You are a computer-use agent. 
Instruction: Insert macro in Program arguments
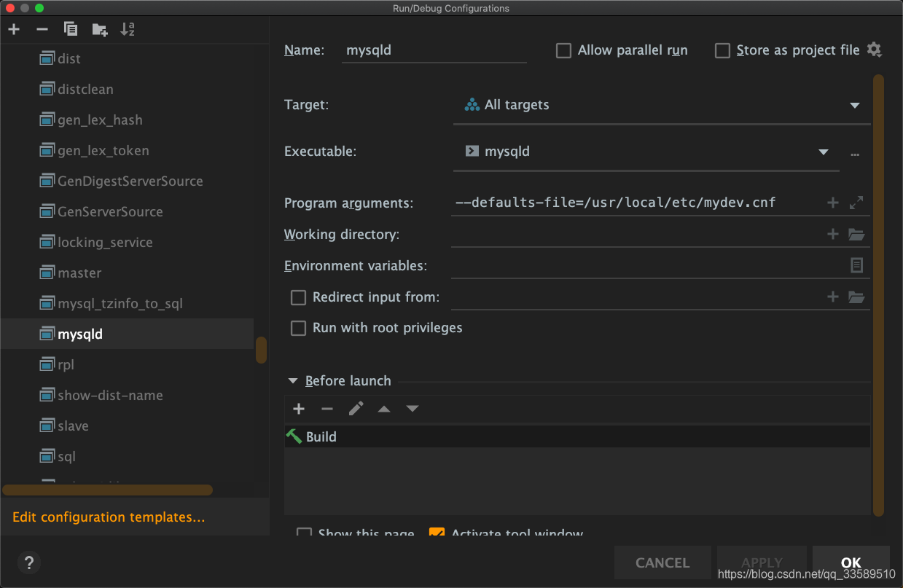833,203
